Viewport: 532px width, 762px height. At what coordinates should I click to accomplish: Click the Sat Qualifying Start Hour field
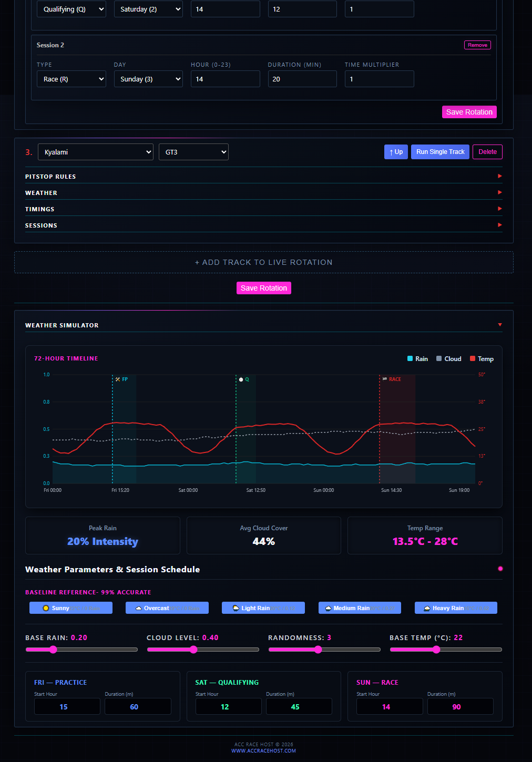pos(228,706)
